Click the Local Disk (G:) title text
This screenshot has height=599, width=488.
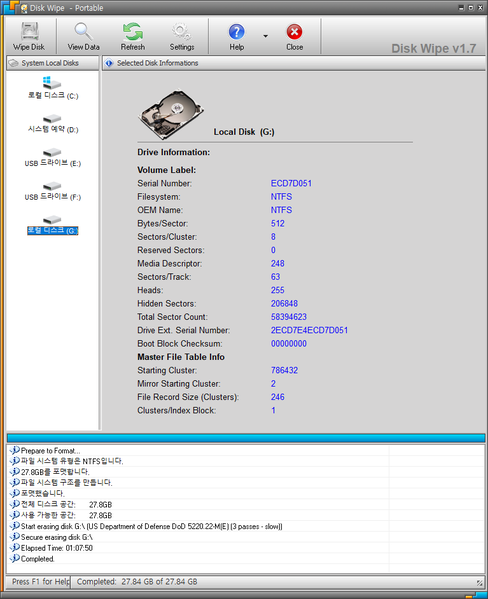point(244,132)
